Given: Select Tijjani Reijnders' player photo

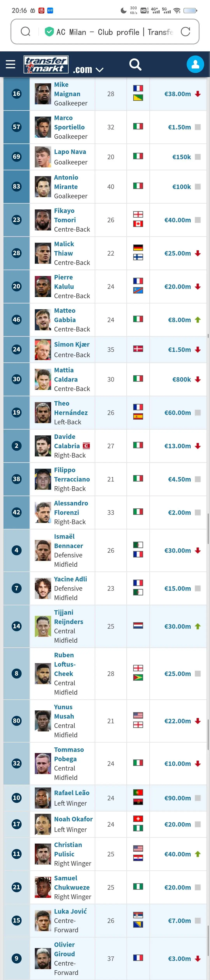Looking at the screenshot, I should [43, 626].
